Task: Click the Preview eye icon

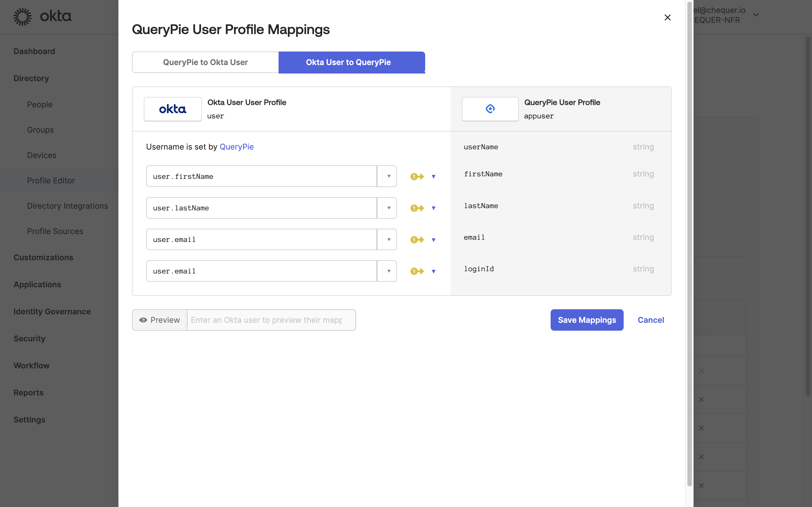Action: click(x=144, y=320)
